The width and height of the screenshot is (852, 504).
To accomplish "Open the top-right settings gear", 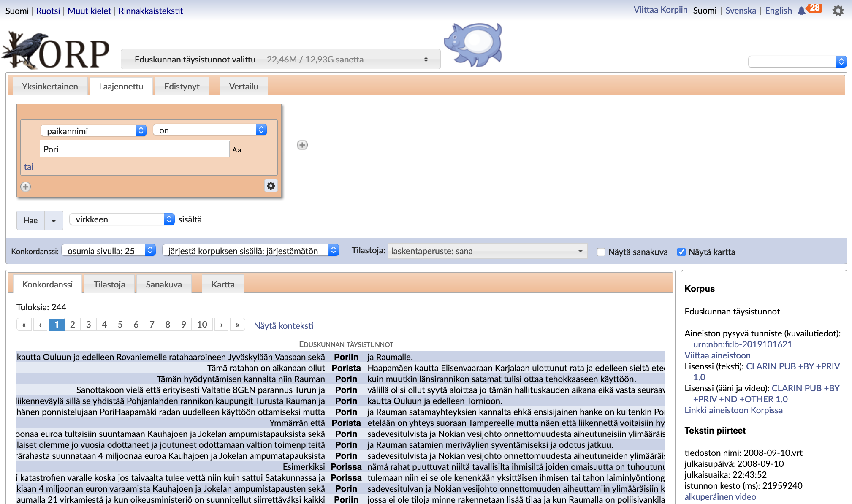I will tap(838, 11).
